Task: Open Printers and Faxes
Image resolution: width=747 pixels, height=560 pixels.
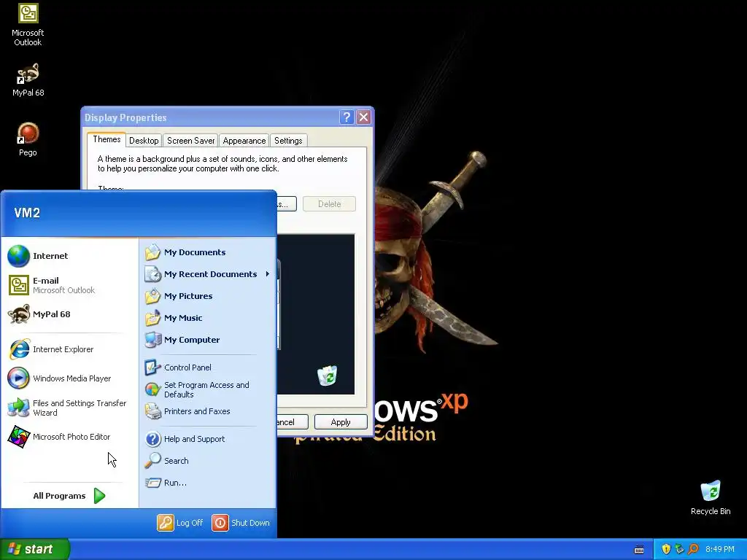Action: point(207,411)
